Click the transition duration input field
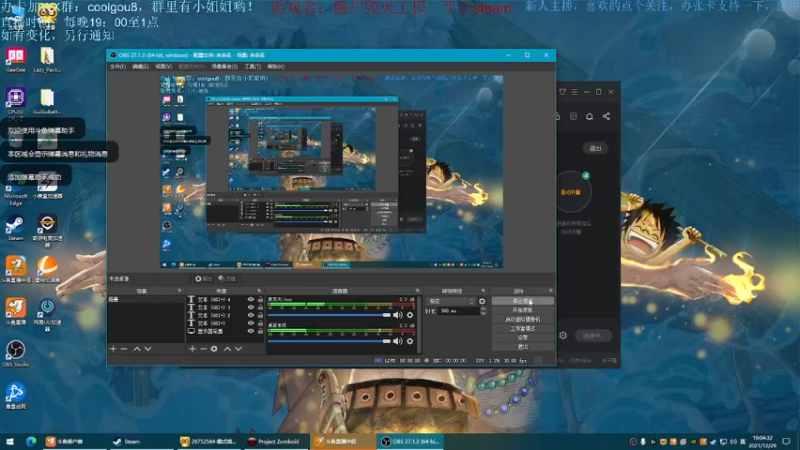The height and width of the screenshot is (450, 800). point(459,311)
